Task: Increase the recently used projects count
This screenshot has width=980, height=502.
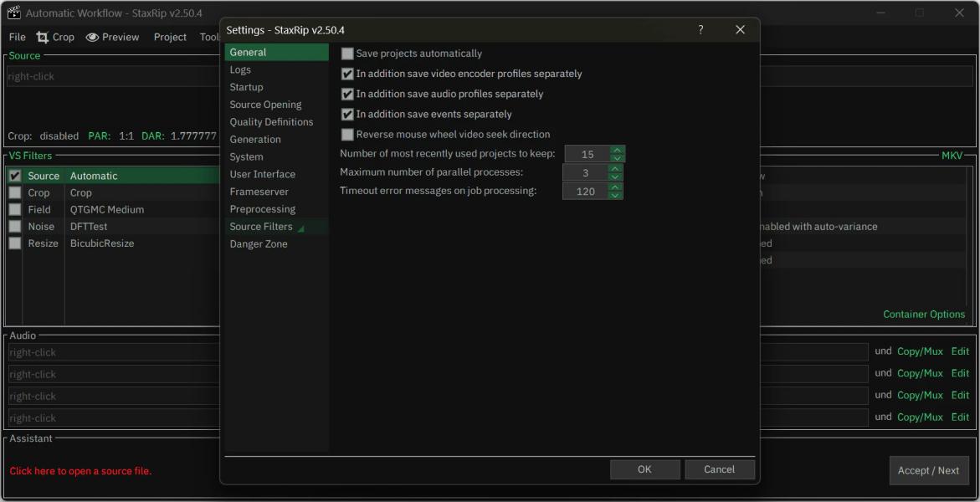Action: point(617,150)
